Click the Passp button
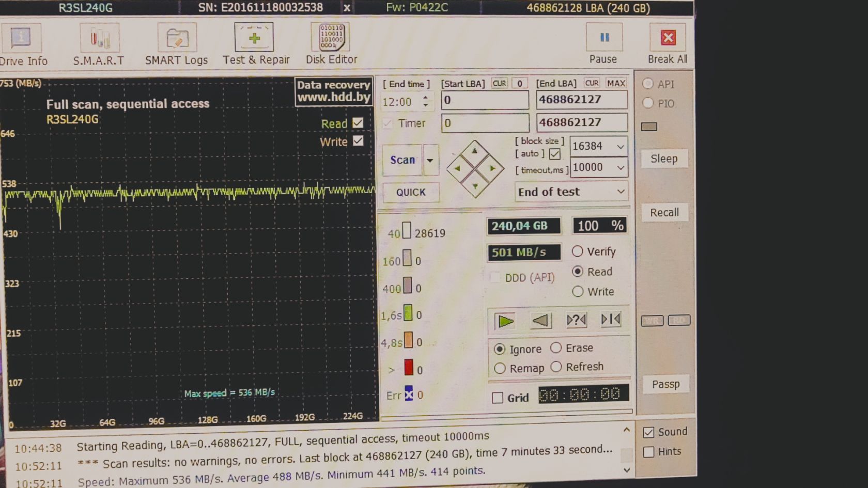The width and height of the screenshot is (868, 488). [x=665, y=384]
